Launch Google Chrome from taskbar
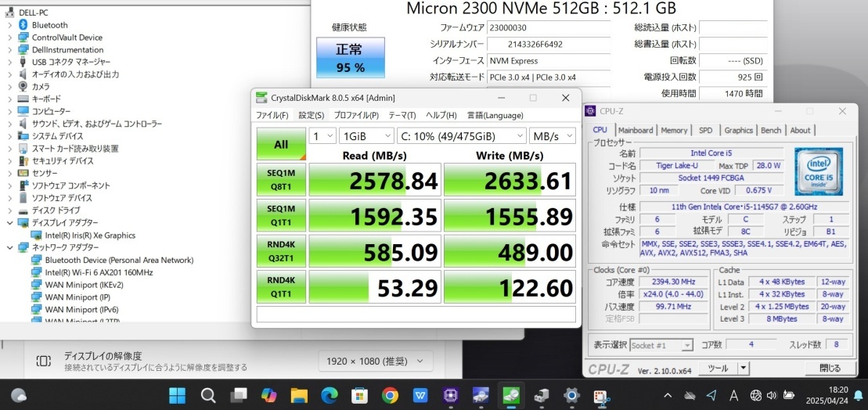The width and height of the screenshot is (868, 410). [390, 396]
